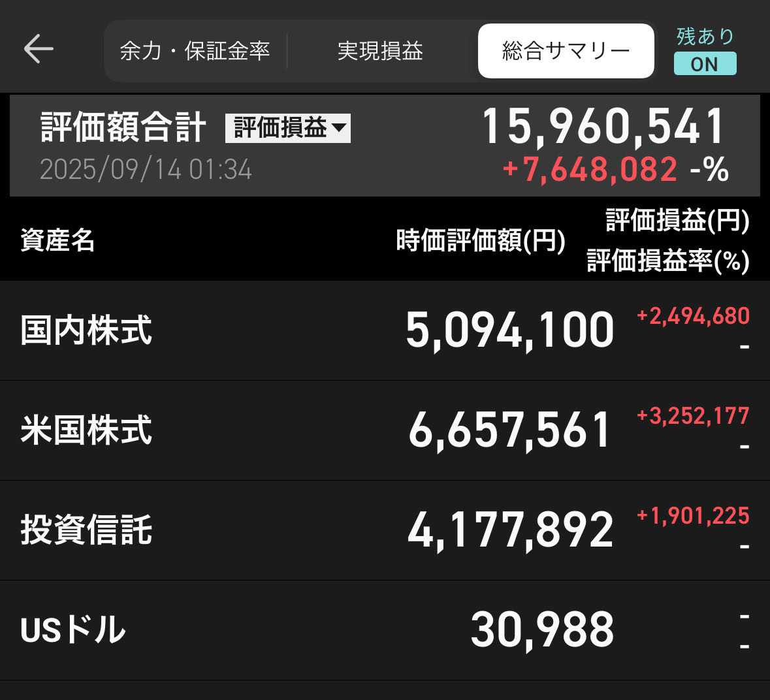Tap the +3,252,177 profit figure
The image size is (770, 700).
[693, 416]
